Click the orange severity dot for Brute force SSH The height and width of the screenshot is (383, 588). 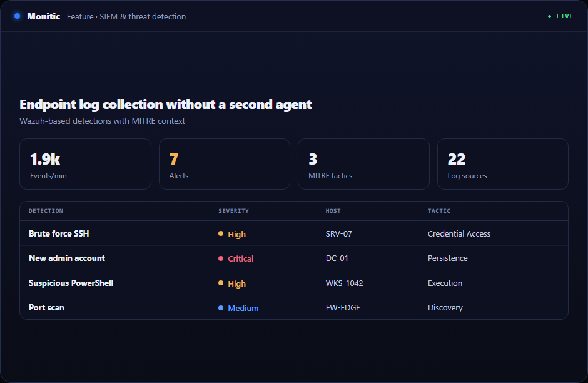(221, 233)
